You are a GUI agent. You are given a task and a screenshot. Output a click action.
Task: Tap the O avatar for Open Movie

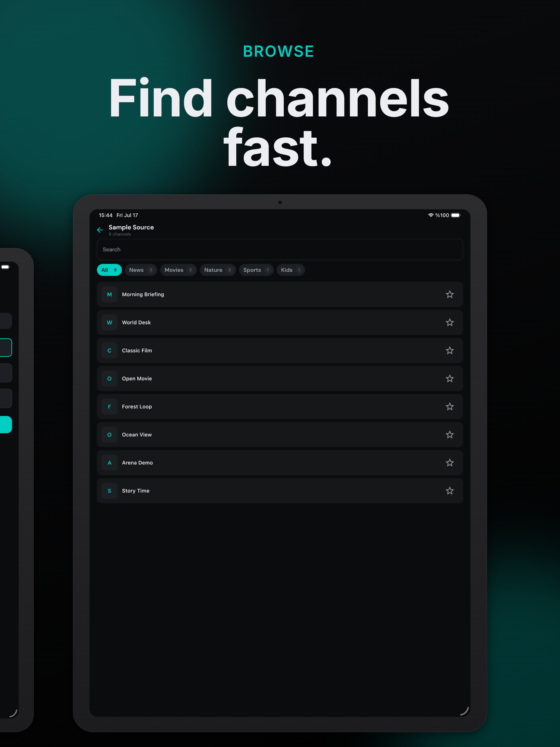point(109,379)
